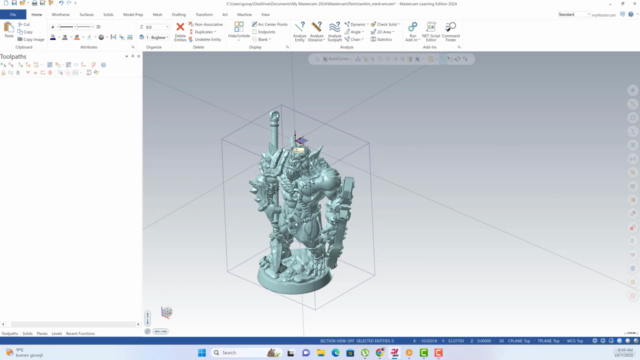Switch to the Mesh ribbon tab

(x=157, y=14)
